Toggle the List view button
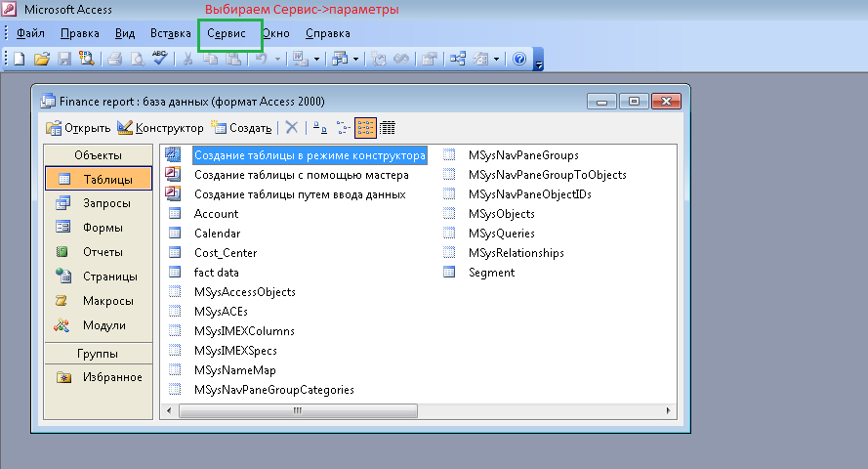Image resolution: width=868 pixels, height=469 pixels. (x=365, y=128)
